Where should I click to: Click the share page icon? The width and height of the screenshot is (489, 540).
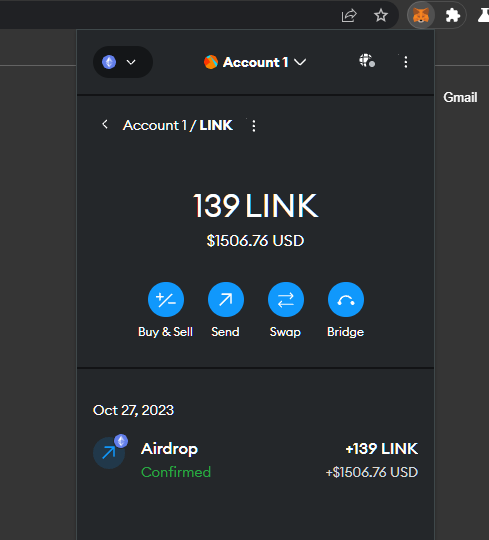tap(349, 15)
